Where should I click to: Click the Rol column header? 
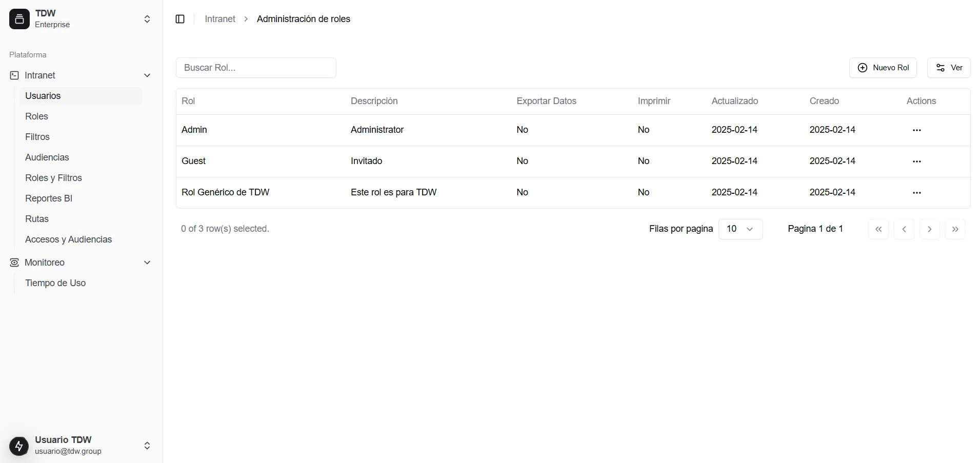point(188,101)
